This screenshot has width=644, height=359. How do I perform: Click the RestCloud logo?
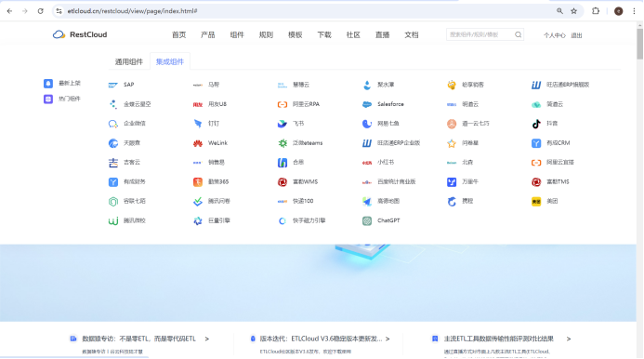[x=80, y=34]
